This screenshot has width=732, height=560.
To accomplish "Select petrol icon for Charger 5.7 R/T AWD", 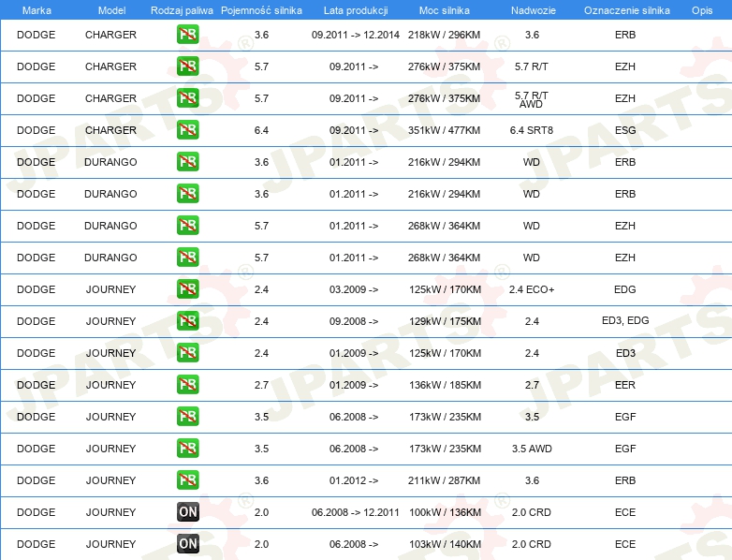I will click(187, 98).
